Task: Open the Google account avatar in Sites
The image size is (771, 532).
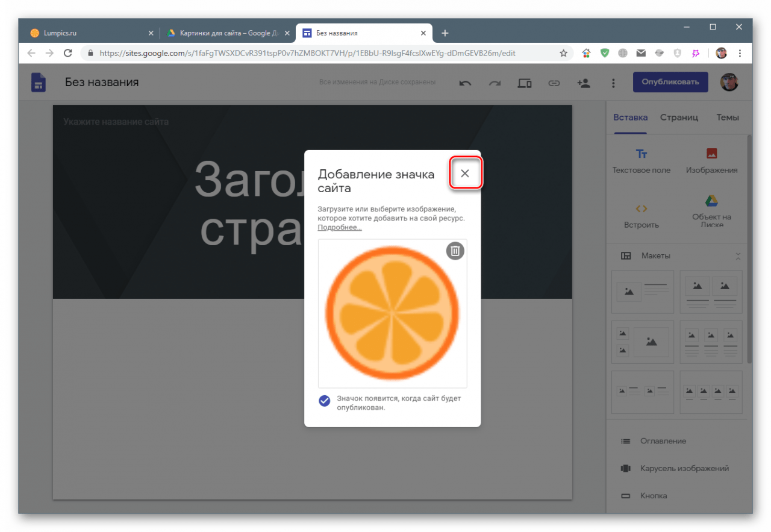Action: coord(729,82)
